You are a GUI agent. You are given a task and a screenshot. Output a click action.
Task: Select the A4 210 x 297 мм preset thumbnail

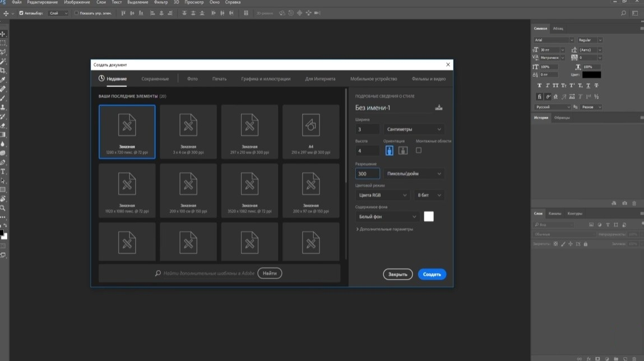click(311, 131)
